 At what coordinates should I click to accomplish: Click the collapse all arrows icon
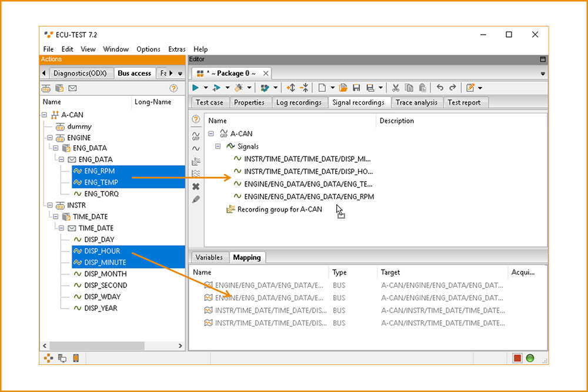(305, 88)
